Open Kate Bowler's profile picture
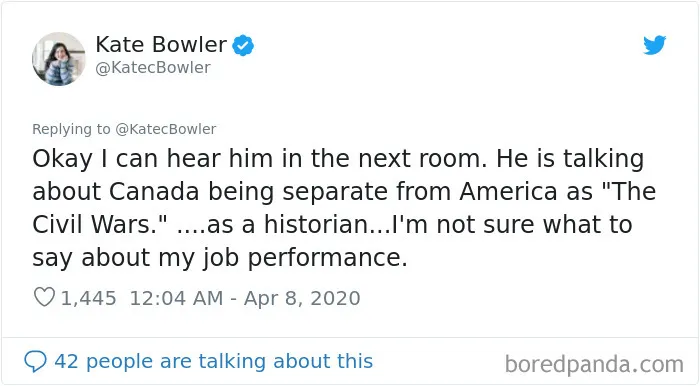Viewport: 700px width, 386px height. pyautogui.click(x=58, y=58)
